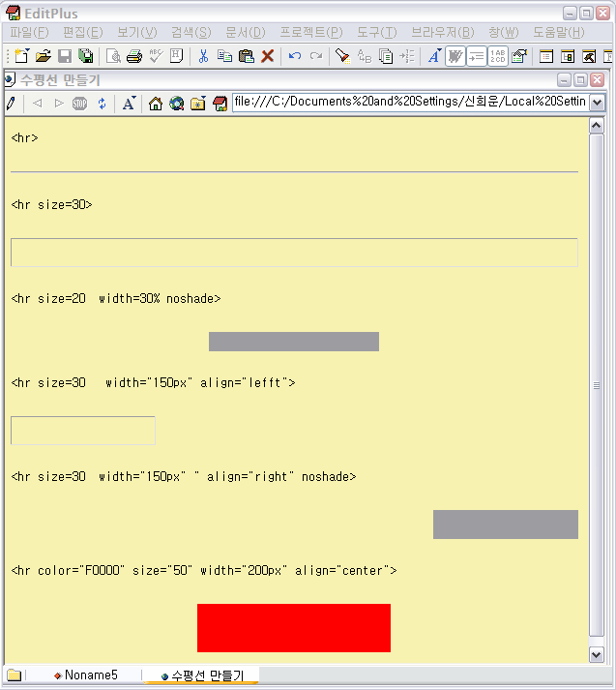
Task: Click scrollbar down arrow
Action: coord(597,654)
